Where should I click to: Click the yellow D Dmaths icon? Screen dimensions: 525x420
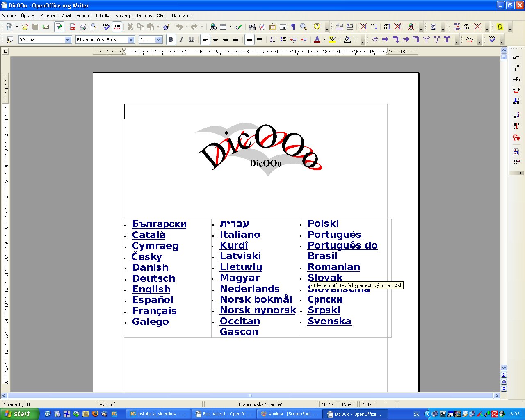(x=500, y=27)
